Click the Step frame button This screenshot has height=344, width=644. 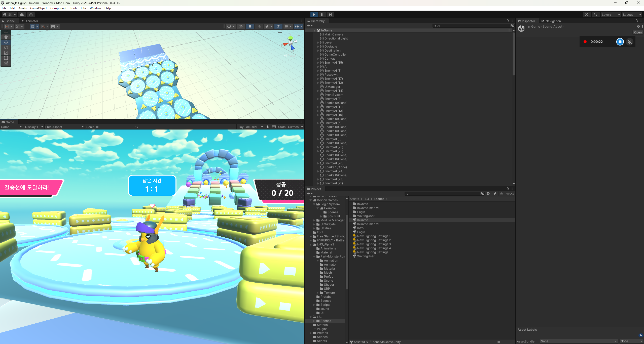(x=330, y=15)
